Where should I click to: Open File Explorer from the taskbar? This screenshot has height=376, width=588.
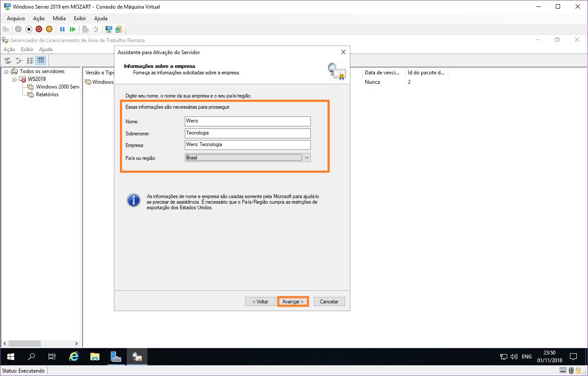(x=95, y=357)
